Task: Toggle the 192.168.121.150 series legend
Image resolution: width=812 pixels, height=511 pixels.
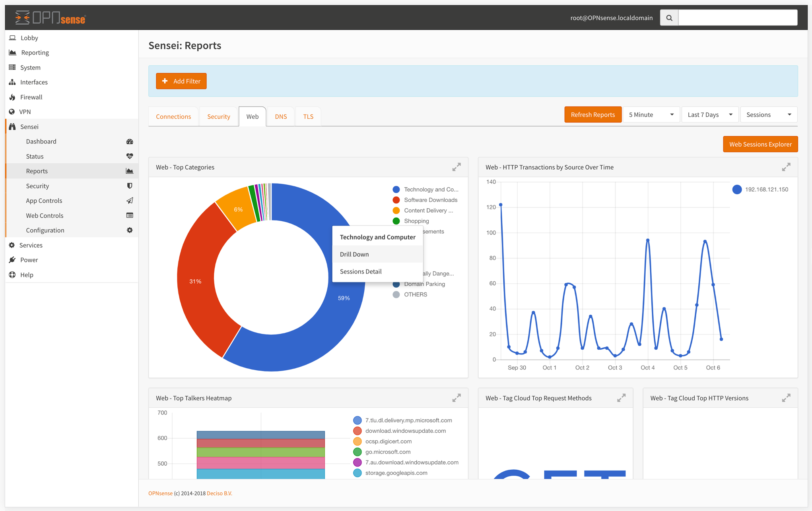Action: point(760,190)
